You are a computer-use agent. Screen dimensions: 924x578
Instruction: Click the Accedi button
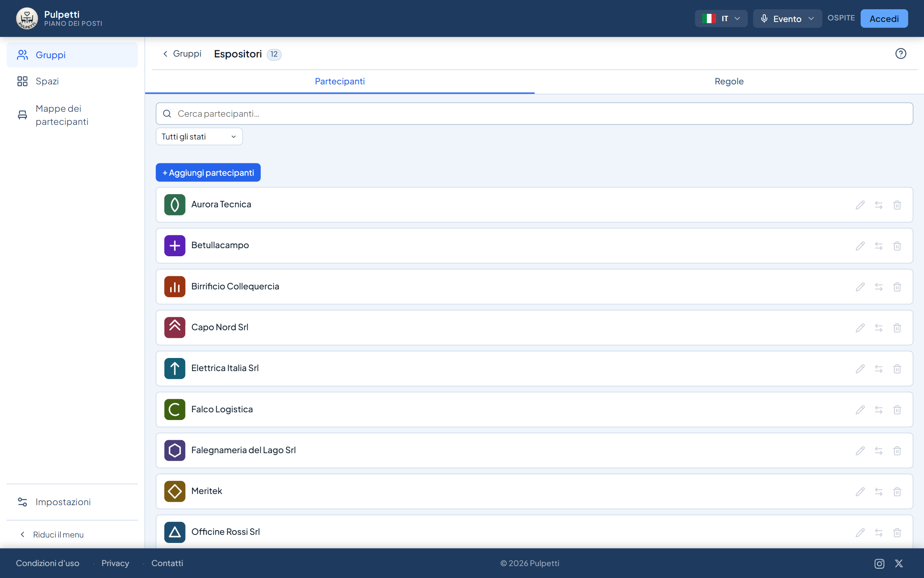(884, 18)
